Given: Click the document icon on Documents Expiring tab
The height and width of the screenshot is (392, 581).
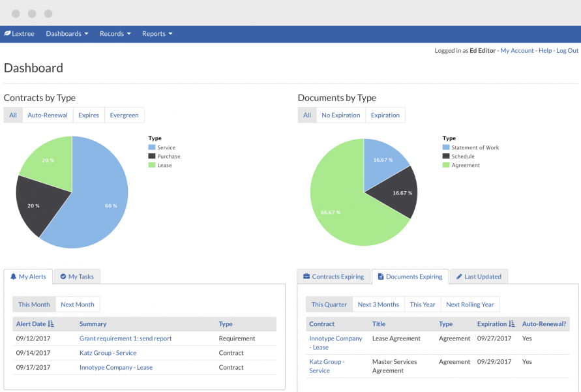Looking at the screenshot, I should click(x=381, y=277).
